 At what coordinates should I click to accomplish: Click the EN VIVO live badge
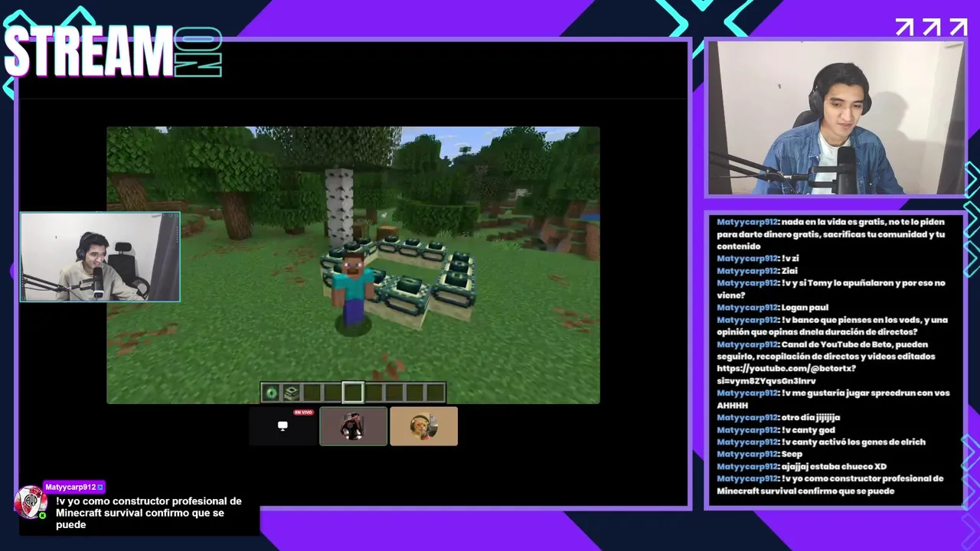pyautogui.click(x=304, y=412)
